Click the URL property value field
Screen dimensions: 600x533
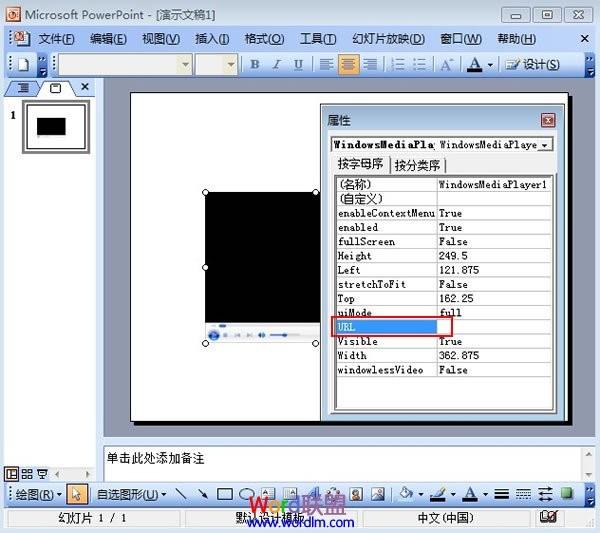tap(493, 327)
